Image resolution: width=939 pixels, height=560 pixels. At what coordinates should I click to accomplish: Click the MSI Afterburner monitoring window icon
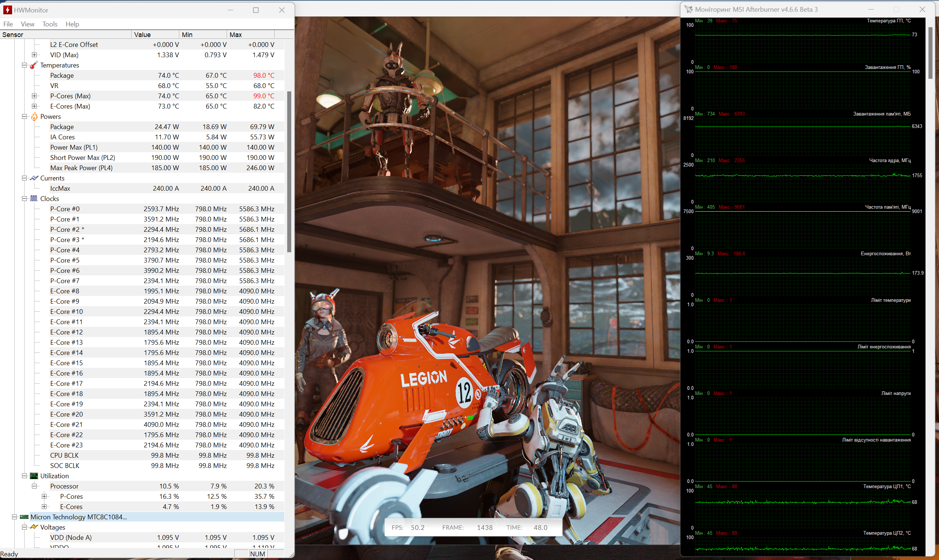[x=688, y=10]
